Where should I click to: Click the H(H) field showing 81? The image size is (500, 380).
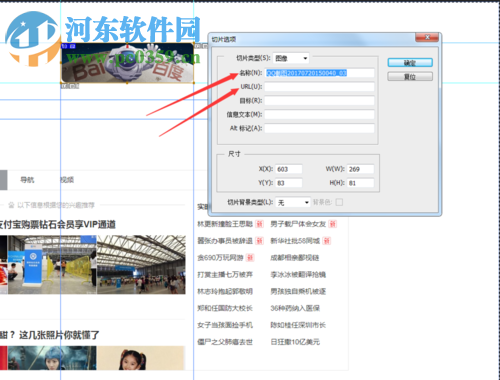(360, 183)
